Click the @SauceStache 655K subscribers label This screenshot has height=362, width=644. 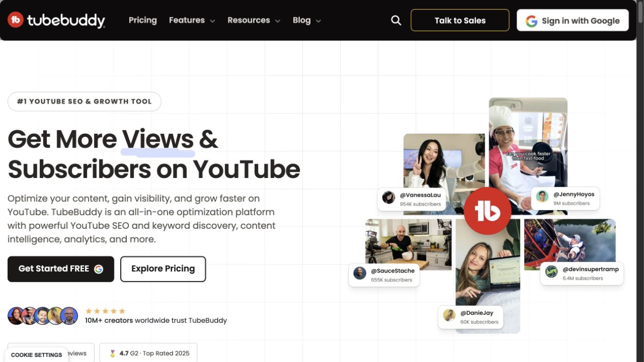[384, 275]
